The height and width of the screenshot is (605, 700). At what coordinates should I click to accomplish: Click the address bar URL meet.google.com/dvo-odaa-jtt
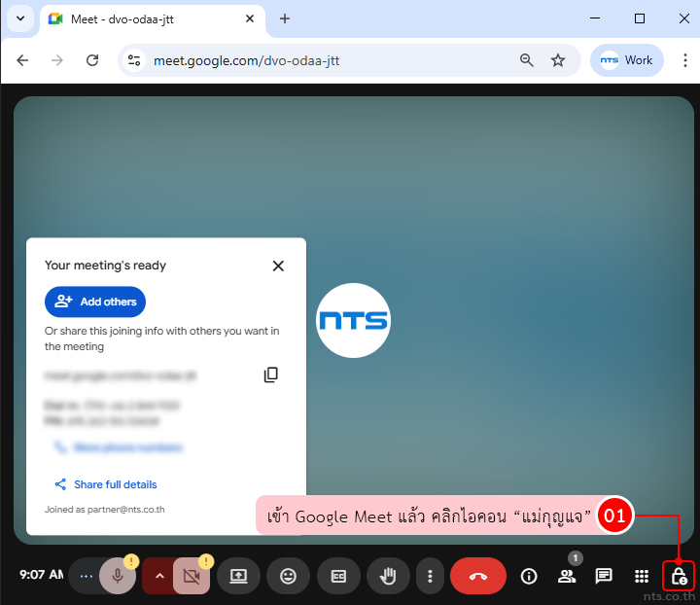pos(246,60)
